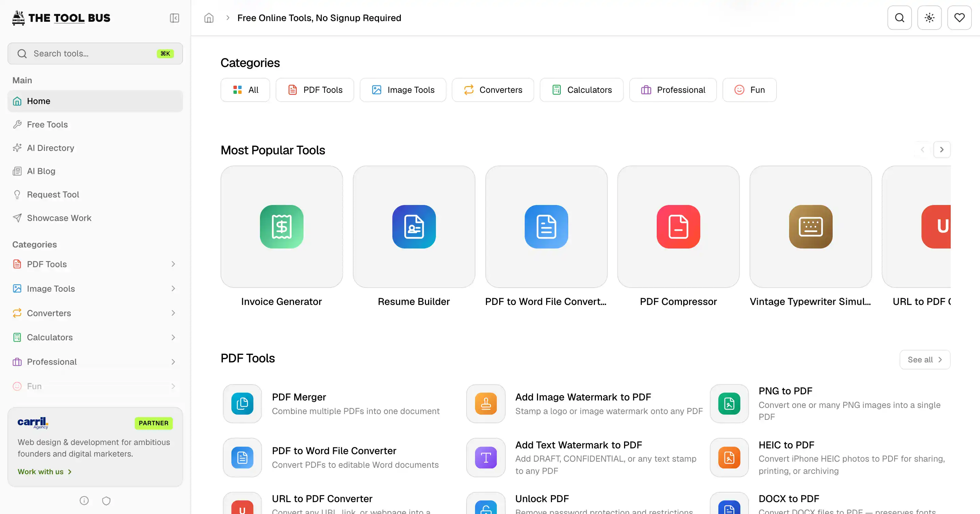Filter by Fun category chip
980x514 pixels.
click(x=749, y=90)
